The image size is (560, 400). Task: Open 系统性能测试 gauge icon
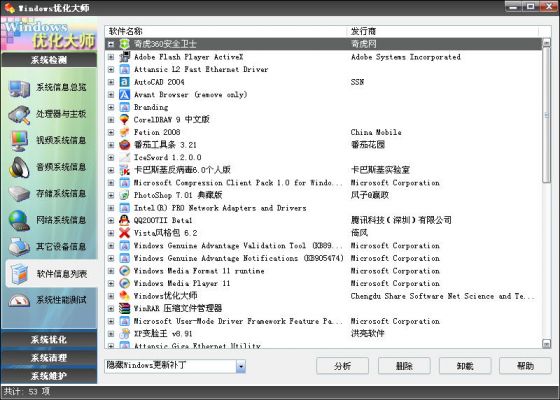pyautogui.click(x=19, y=300)
